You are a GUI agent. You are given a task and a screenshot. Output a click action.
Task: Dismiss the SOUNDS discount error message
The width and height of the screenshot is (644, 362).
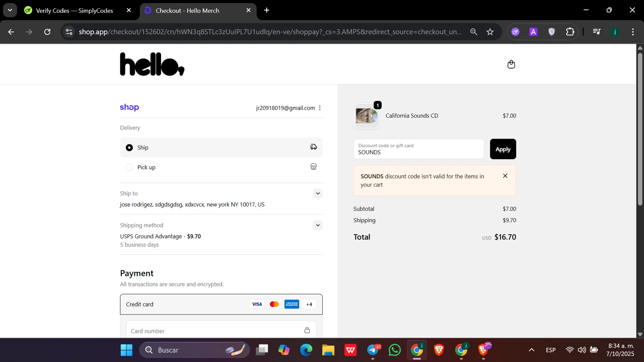tap(505, 176)
